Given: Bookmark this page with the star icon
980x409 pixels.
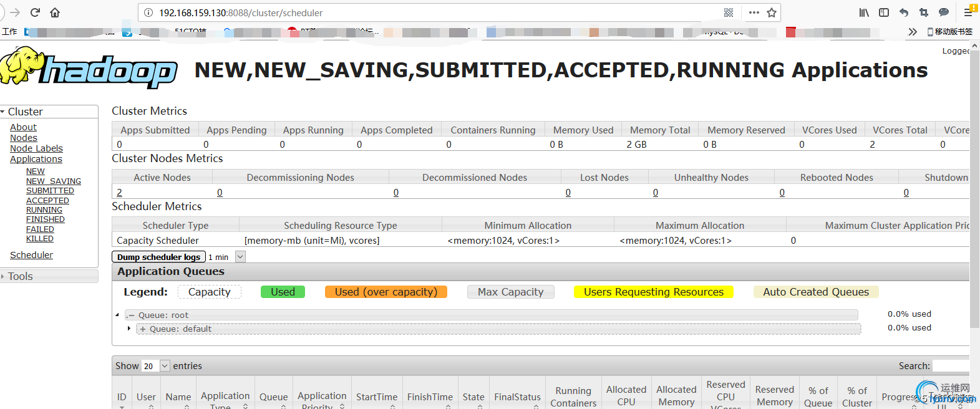Looking at the screenshot, I should coord(772,12).
